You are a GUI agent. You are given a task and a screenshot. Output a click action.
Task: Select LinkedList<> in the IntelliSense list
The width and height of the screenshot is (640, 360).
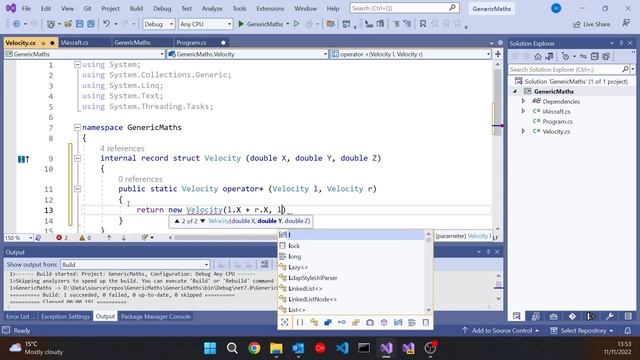[351, 288]
